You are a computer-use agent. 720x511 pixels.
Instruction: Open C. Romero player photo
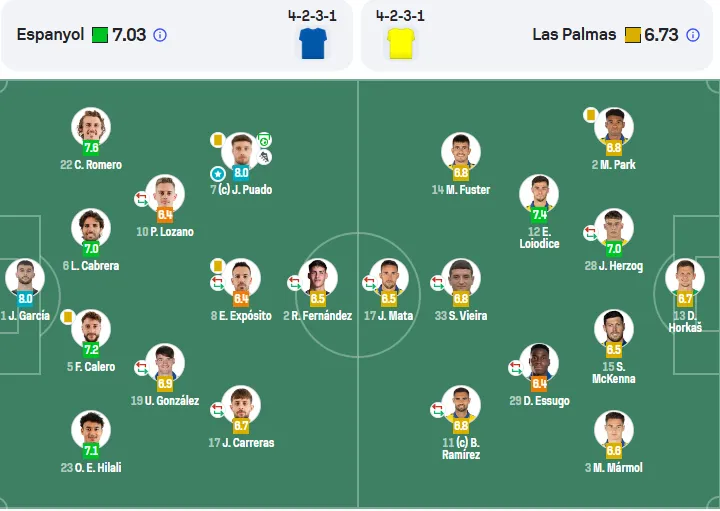(x=91, y=127)
